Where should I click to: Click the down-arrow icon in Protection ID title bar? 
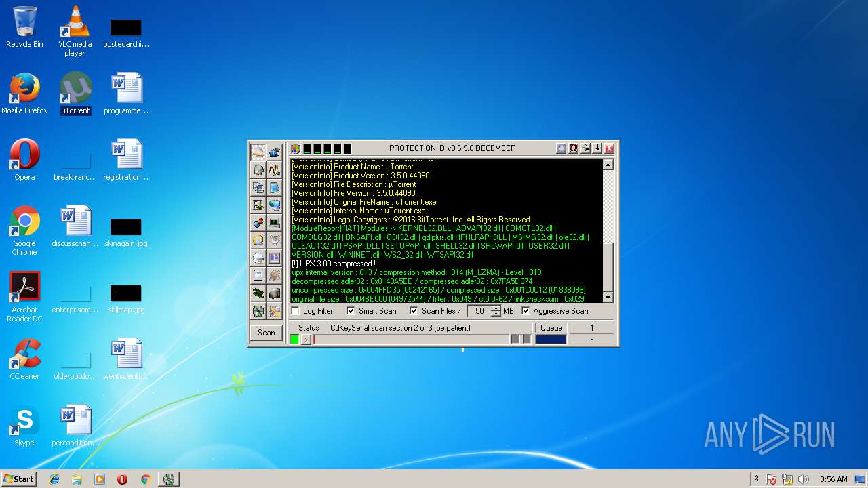597,148
